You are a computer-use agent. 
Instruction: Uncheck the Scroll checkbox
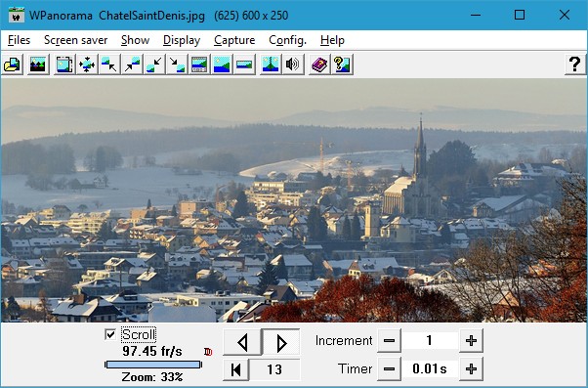click(110, 334)
